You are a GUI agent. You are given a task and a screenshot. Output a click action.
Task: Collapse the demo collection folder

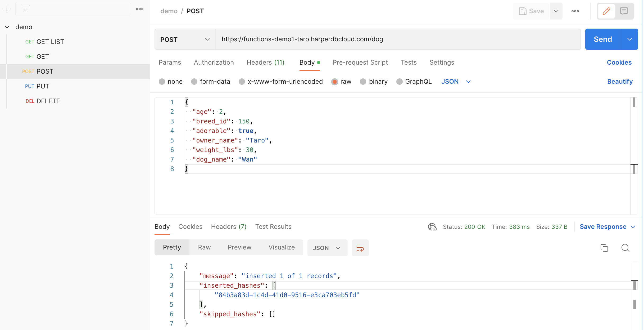7,27
